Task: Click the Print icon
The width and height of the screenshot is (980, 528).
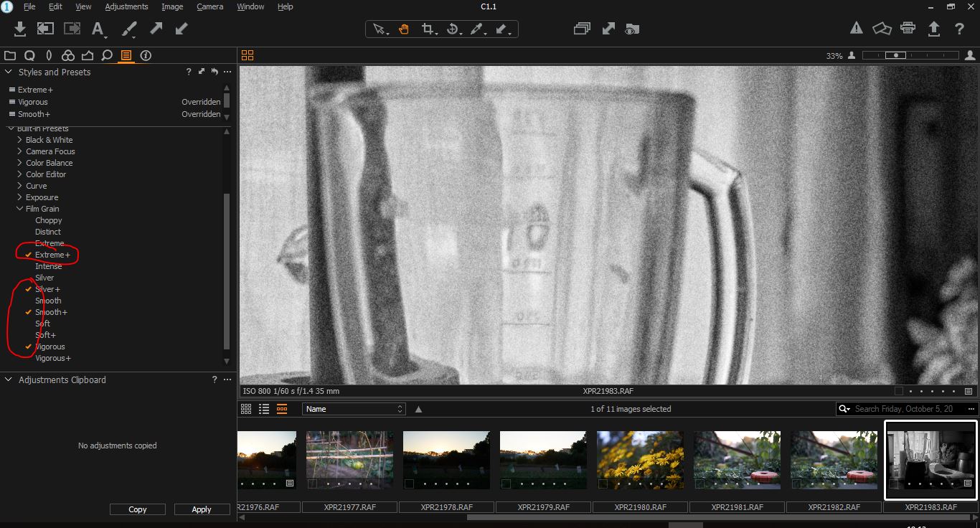Action: [x=908, y=29]
